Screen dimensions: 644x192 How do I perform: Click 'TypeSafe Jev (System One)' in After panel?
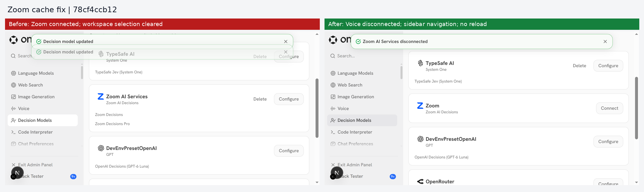point(438,81)
